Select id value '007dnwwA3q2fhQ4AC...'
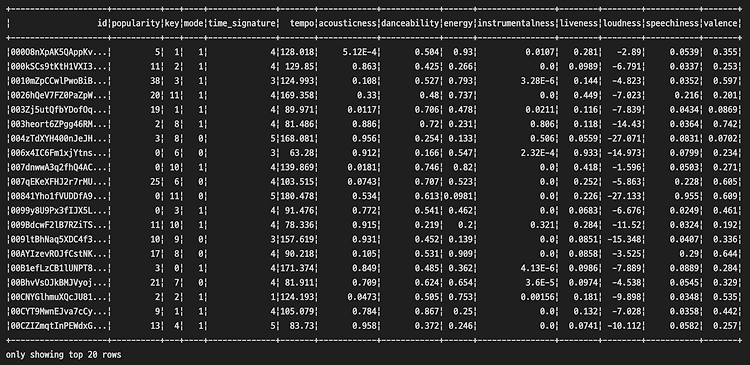 [59, 167]
